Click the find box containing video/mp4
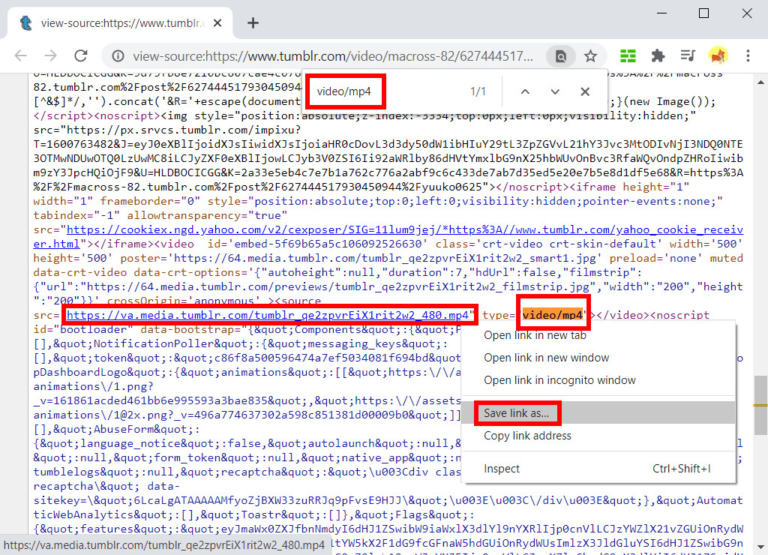Viewport: 768px width, 555px height. (387, 92)
